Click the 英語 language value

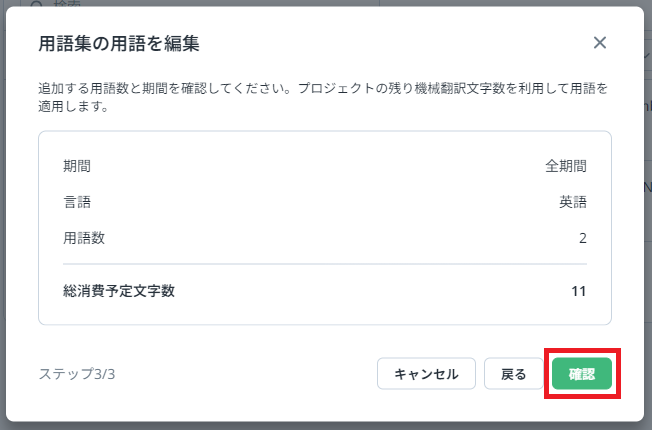pyautogui.click(x=572, y=202)
